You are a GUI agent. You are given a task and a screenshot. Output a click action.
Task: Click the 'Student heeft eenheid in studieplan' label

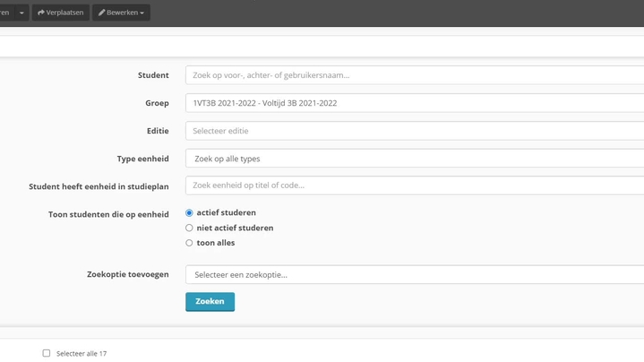point(99,186)
